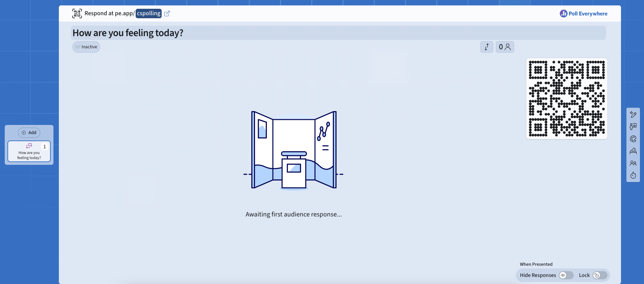Click the cspolling username link
The image size is (644, 284).
(x=148, y=14)
